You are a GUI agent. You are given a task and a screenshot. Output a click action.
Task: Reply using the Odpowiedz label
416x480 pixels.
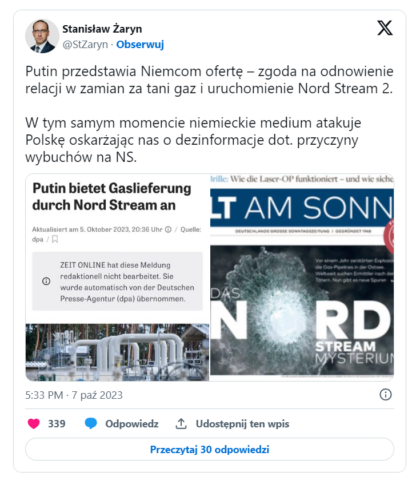pyautogui.click(x=132, y=424)
